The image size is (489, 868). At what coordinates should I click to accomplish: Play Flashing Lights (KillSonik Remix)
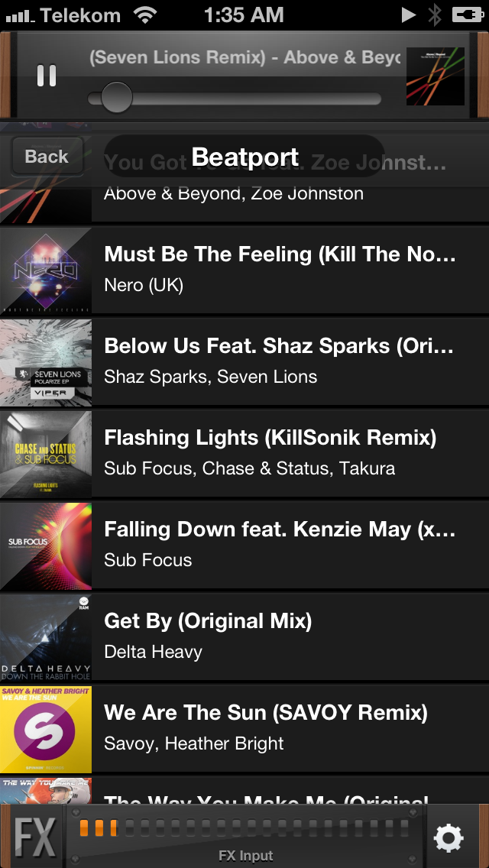270,452
